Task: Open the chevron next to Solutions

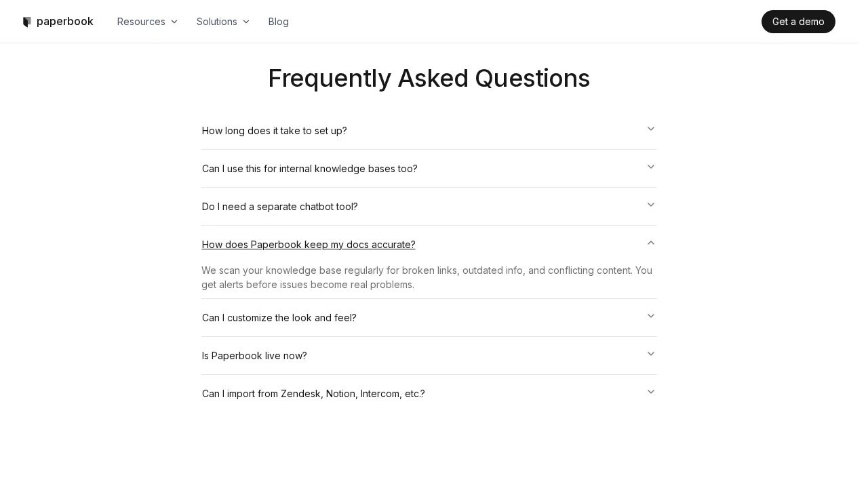Action: click(x=245, y=22)
